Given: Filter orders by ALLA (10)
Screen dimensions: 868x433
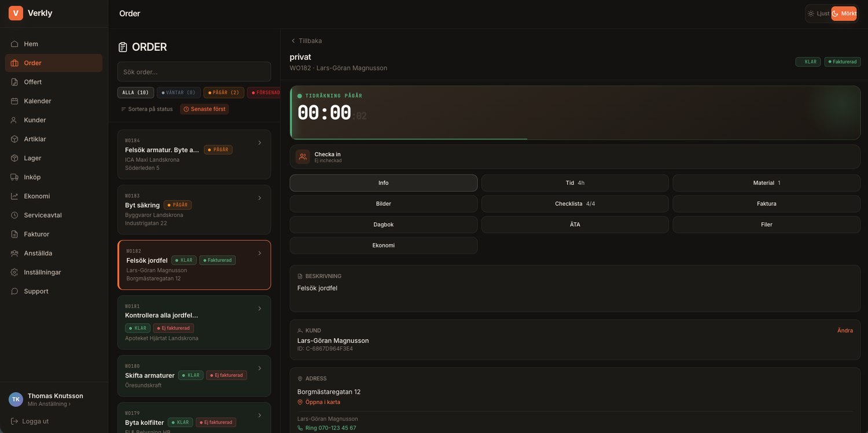Looking at the screenshot, I should (x=136, y=92).
